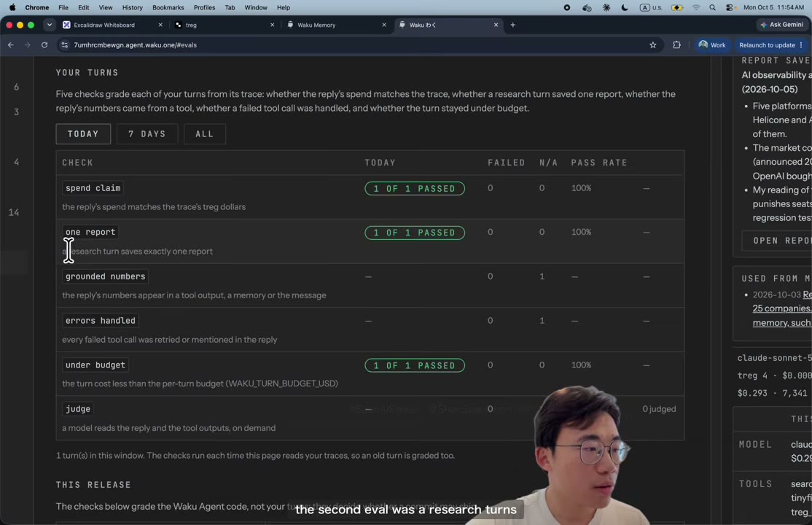Open the History menu
This screenshot has height=525, width=812.
(132, 8)
